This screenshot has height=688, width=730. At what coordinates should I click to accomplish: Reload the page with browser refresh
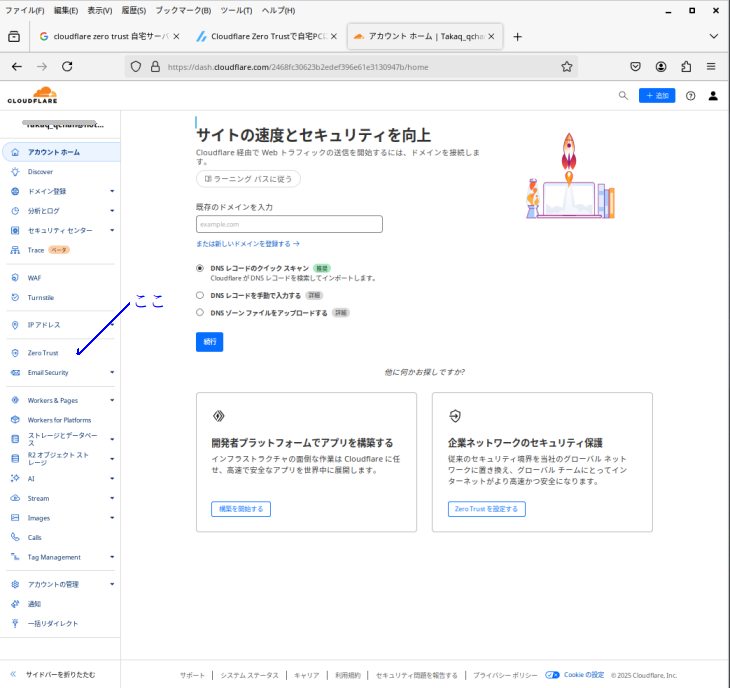click(67, 66)
